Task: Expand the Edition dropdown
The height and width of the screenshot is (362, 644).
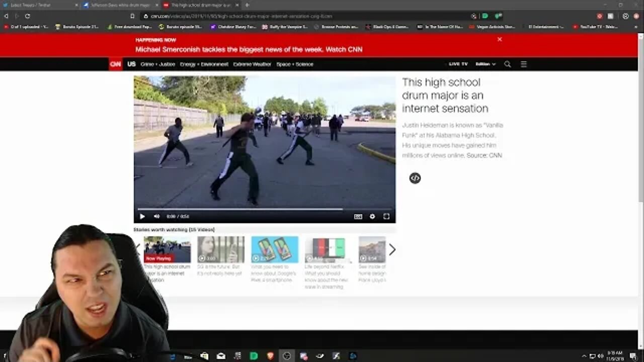Action: (x=486, y=64)
